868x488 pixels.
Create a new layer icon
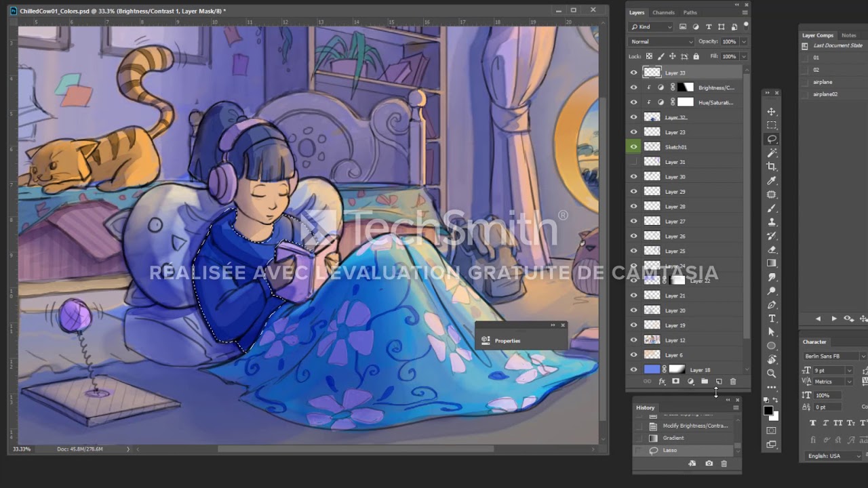click(x=719, y=382)
